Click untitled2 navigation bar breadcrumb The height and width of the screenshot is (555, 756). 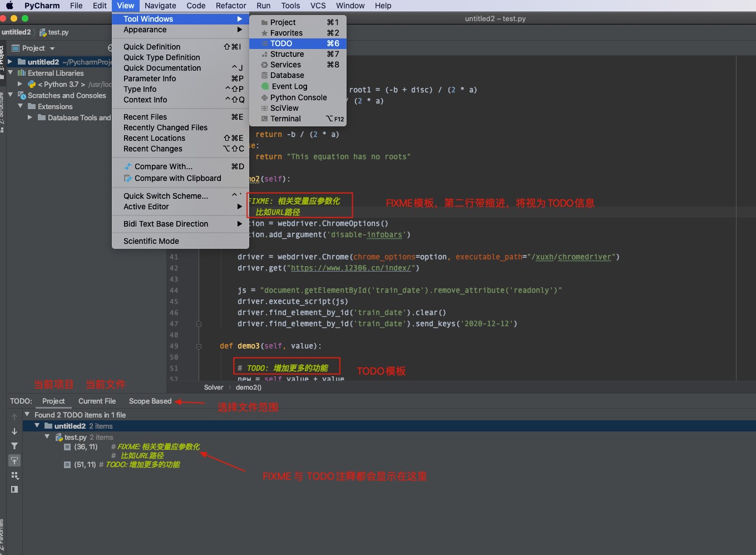click(x=16, y=32)
